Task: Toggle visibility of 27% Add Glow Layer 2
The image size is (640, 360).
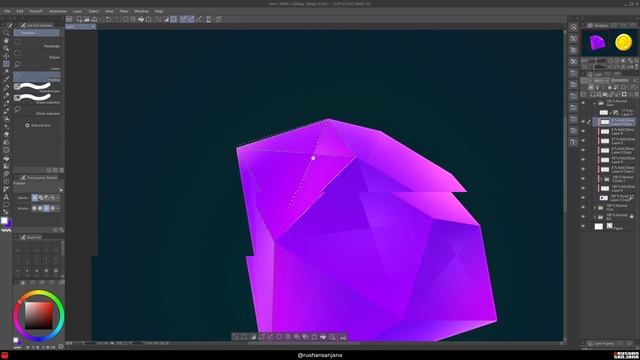Action: click(583, 141)
